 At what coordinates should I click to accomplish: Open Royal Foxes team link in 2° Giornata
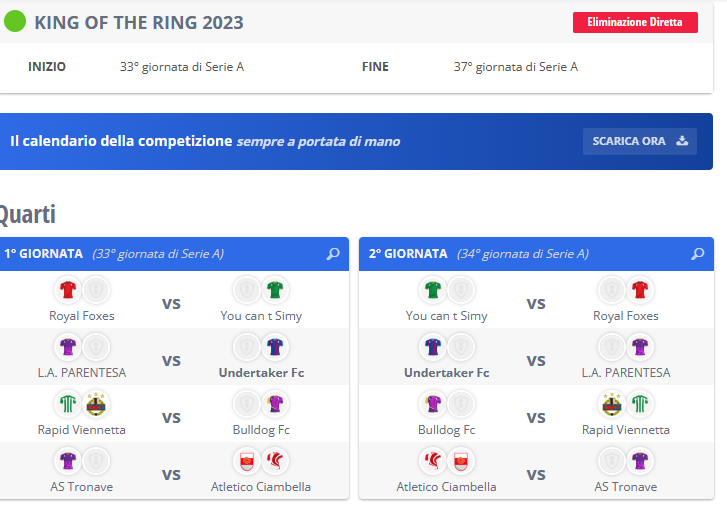626,316
